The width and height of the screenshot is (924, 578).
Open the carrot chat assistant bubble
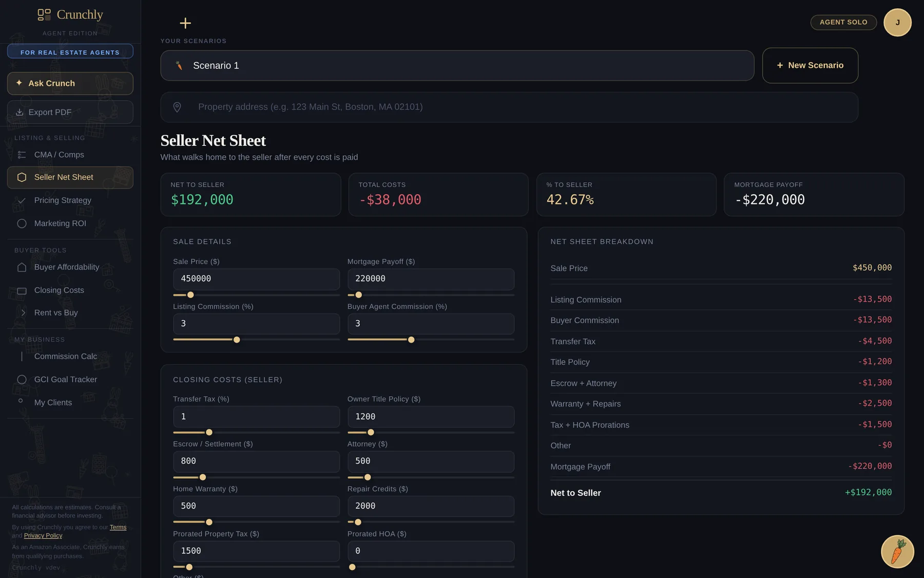(x=897, y=552)
